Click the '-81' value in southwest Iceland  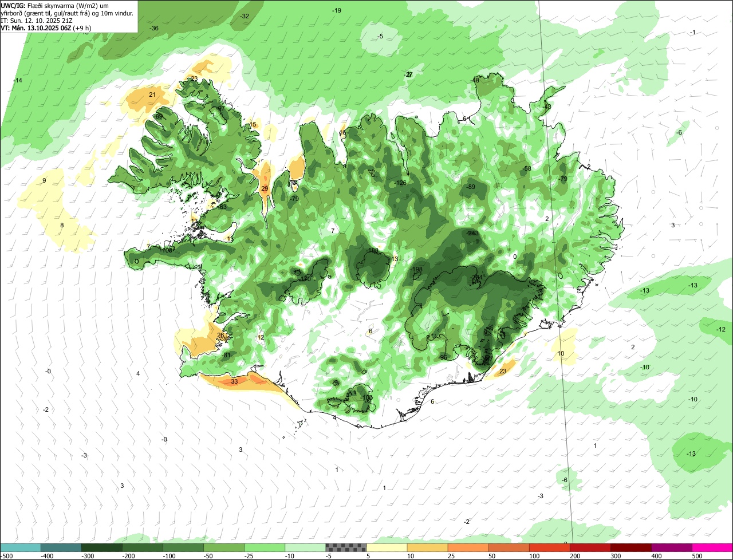pos(226,356)
